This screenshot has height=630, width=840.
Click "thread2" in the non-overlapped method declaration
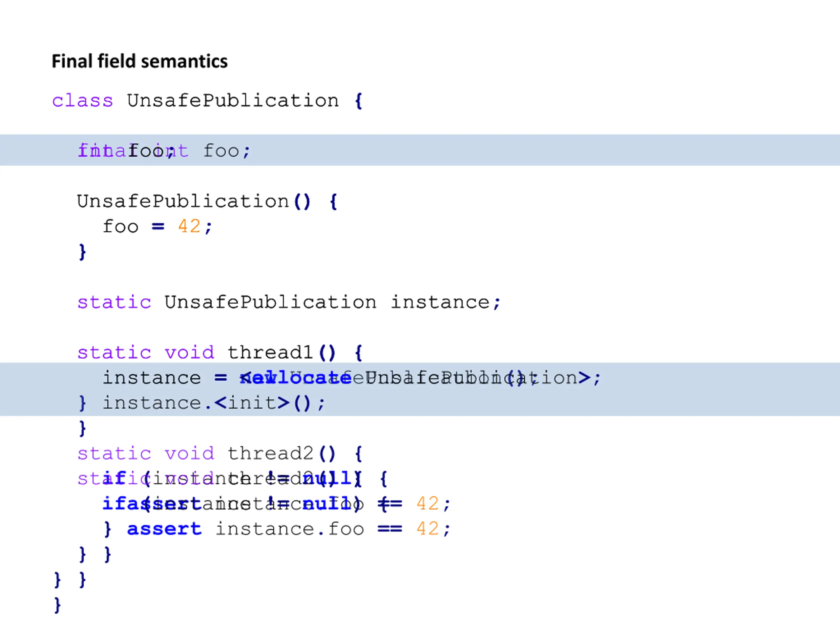[x=270, y=453]
